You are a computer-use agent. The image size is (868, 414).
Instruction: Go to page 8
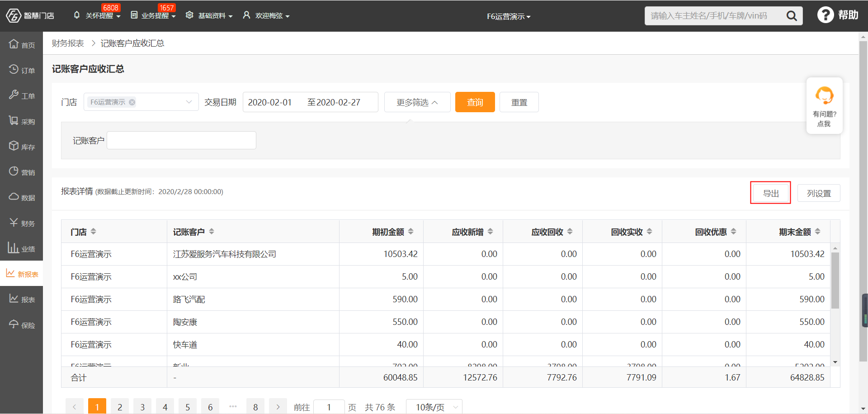coord(255,407)
